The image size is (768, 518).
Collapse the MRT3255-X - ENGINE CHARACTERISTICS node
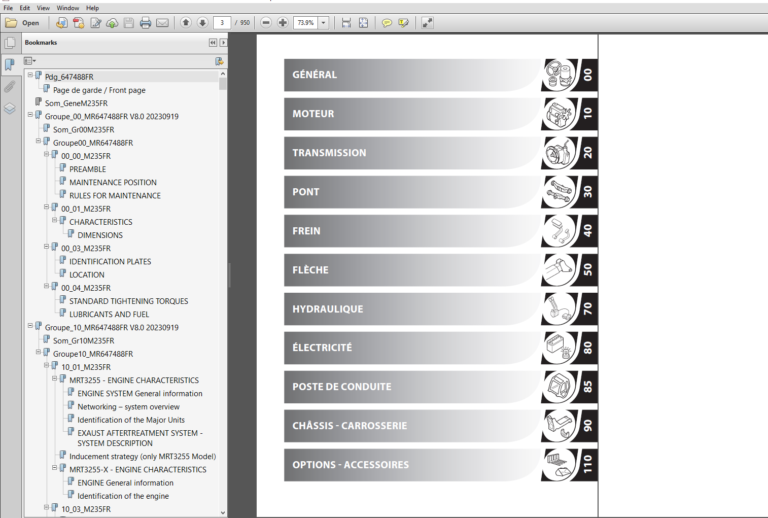click(x=55, y=468)
